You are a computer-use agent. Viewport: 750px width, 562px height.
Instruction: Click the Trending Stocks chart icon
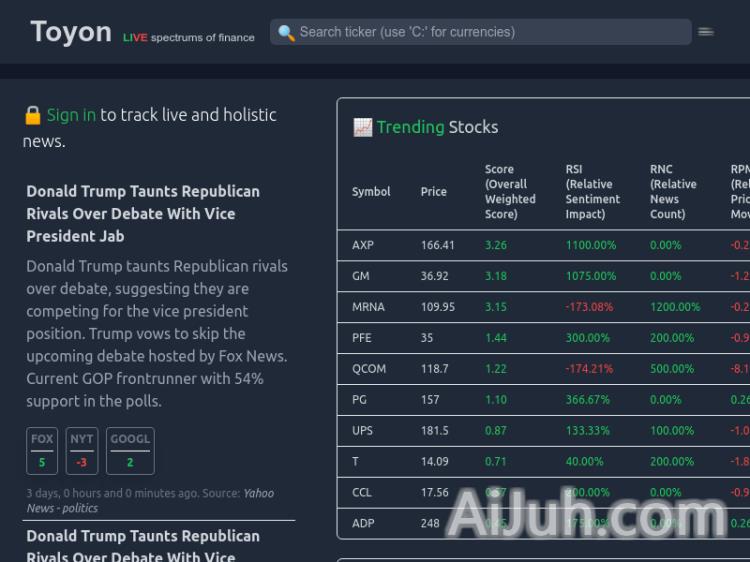362,127
